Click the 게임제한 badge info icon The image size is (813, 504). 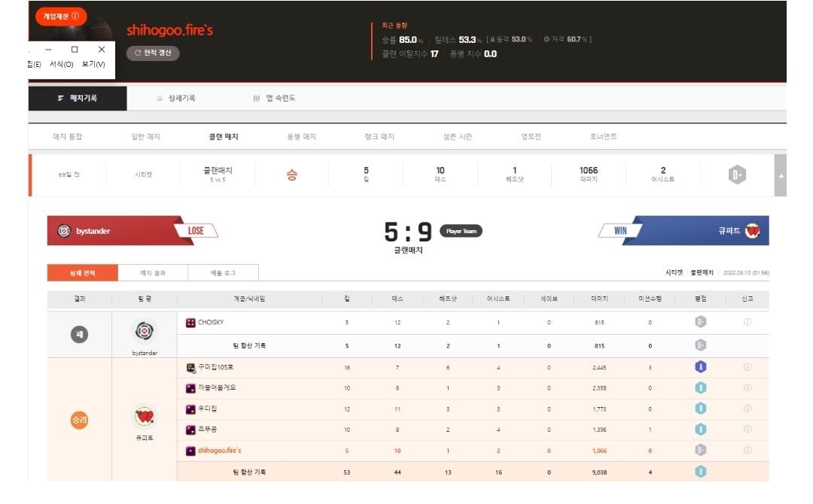[x=75, y=16]
